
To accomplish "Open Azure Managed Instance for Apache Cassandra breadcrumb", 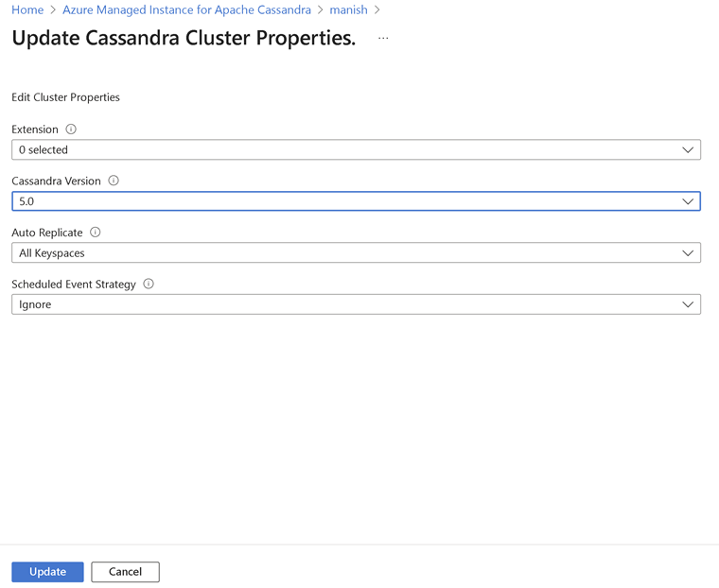I will coord(186,9).
